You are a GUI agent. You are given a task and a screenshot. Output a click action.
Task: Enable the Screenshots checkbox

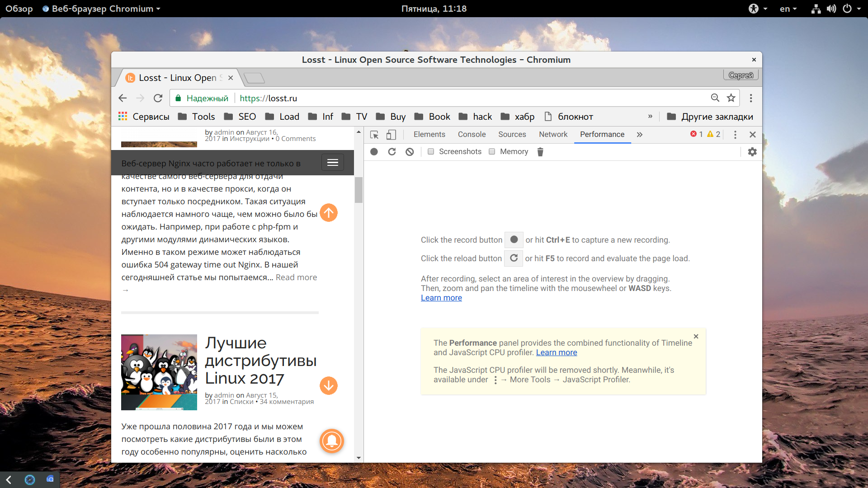tap(431, 152)
